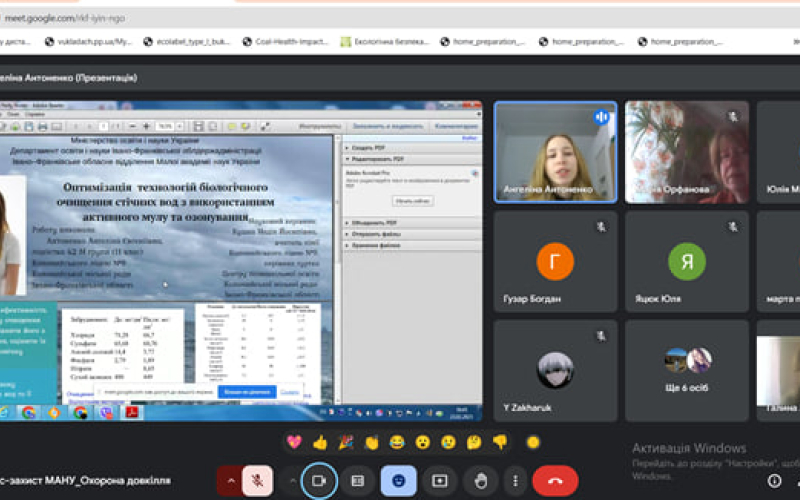The height and width of the screenshot is (500, 800).
Task: Send the crying face reaction
Action: [448, 442]
